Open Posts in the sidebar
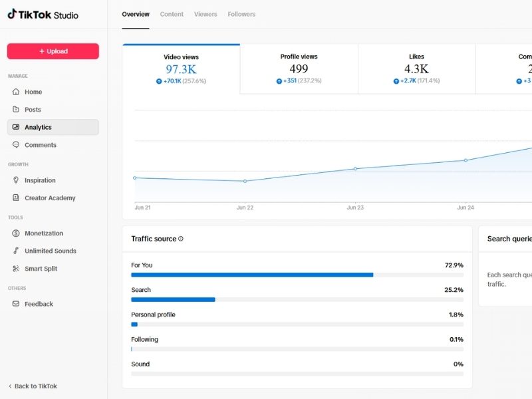The height and width of the screenshot is (399, 532). point(53,109)
